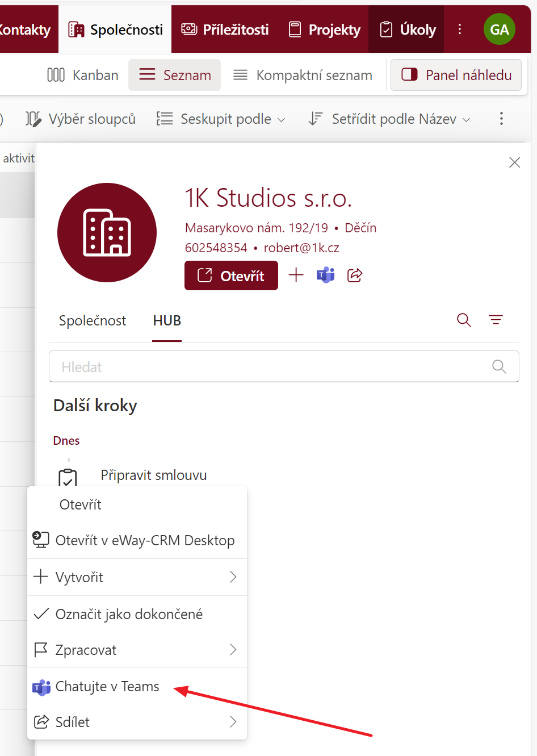
Task: Click the Otevřít button
Action: click(231, 275)
